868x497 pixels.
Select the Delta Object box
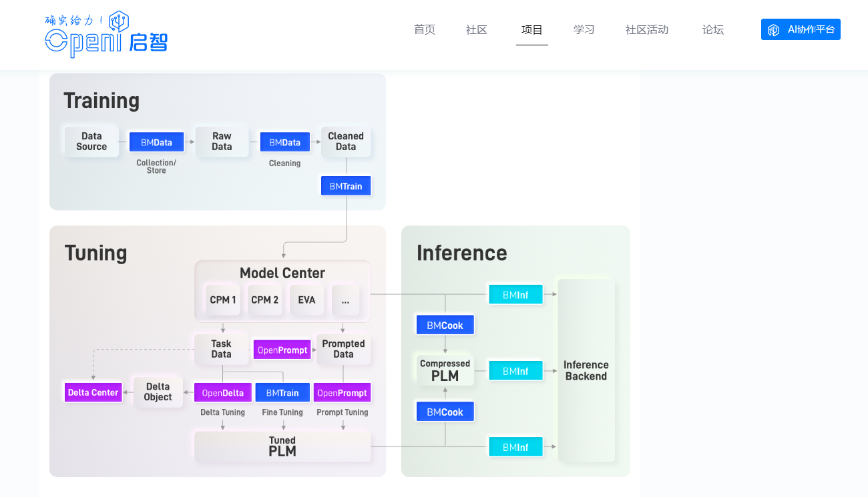[158, 392]
